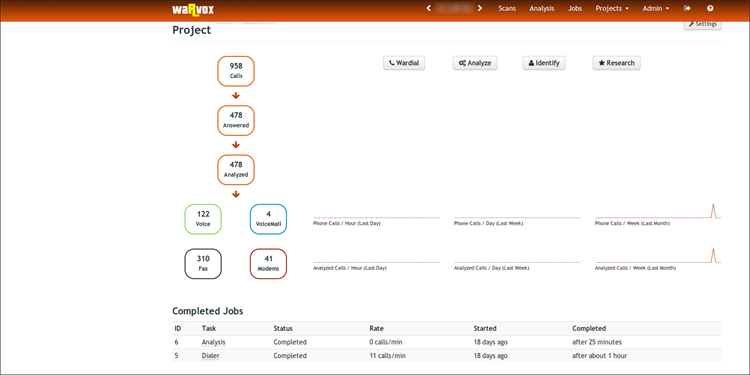Open the 310 Fax category box
The image size is (750, 375).
click(x=203, y=264)
